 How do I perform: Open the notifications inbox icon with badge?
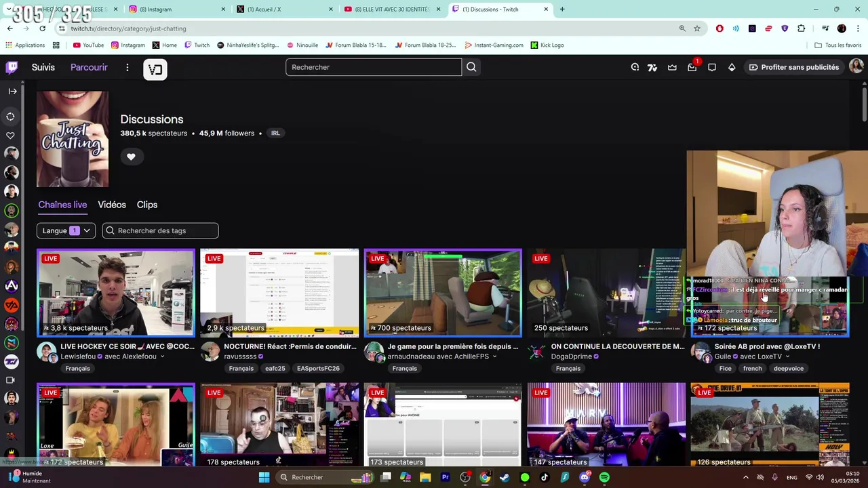(x=692, y=67)
